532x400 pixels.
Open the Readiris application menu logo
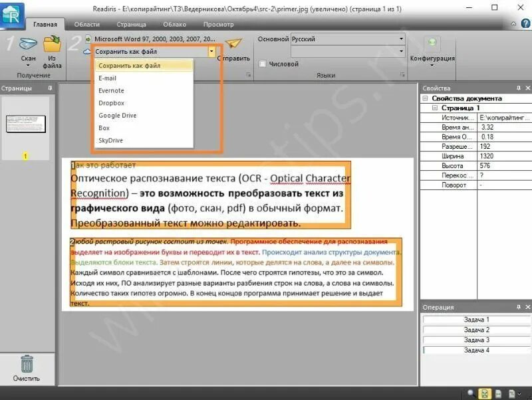click(x=12, y=15)
